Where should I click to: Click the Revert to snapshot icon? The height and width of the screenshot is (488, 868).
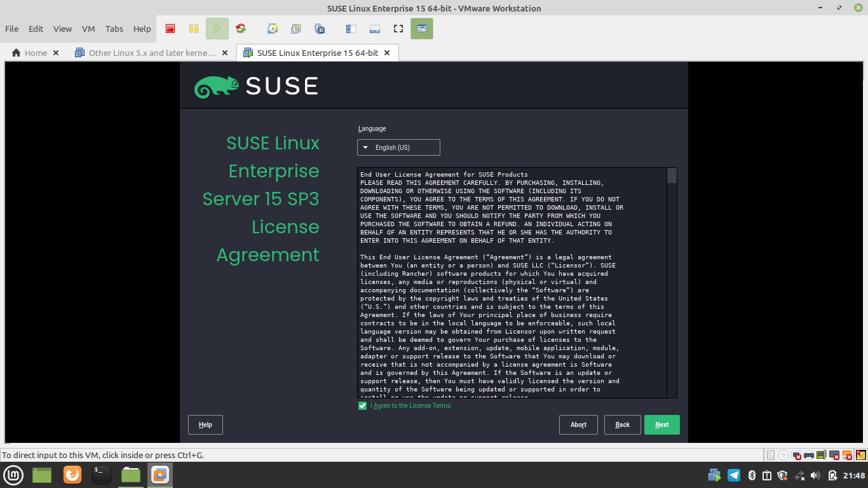296,29
